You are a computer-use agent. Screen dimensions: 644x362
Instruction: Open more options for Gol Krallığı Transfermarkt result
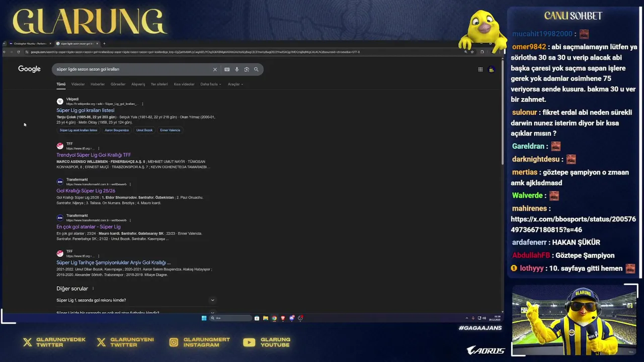pos(130,184)
